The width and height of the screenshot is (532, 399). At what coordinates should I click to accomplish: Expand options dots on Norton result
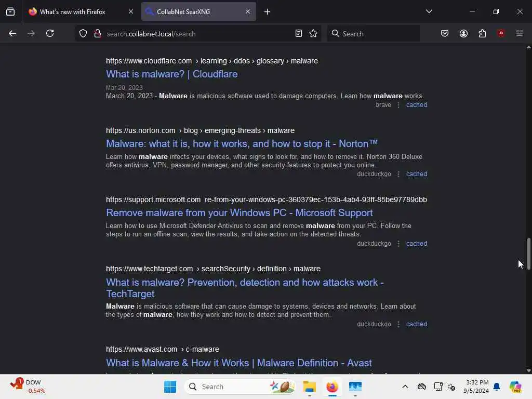(x=398, y=174)
